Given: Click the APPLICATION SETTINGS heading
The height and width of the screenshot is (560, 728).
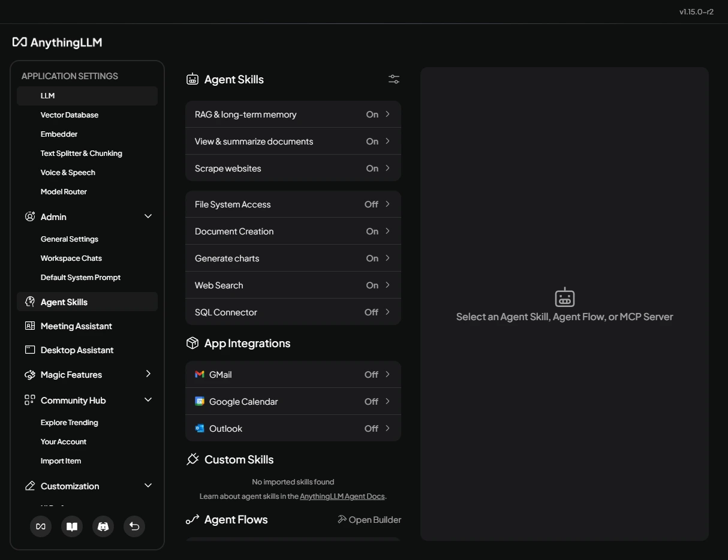Looking at the screenshot, I should point(70,76).
